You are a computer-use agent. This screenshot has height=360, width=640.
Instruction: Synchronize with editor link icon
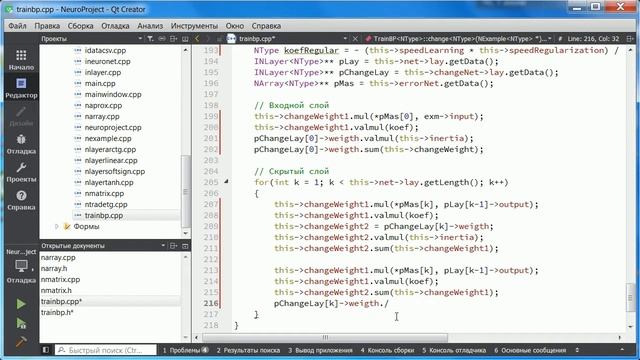pos(162,39)
